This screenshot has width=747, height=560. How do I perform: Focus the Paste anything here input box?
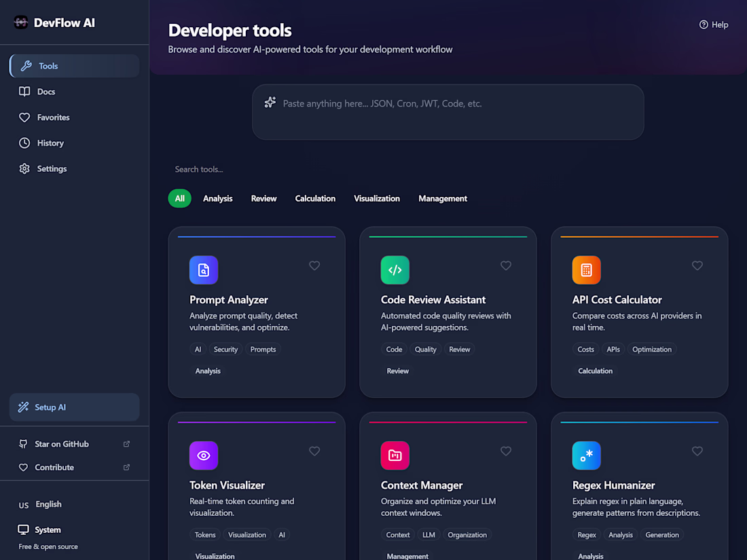(448, 112)
